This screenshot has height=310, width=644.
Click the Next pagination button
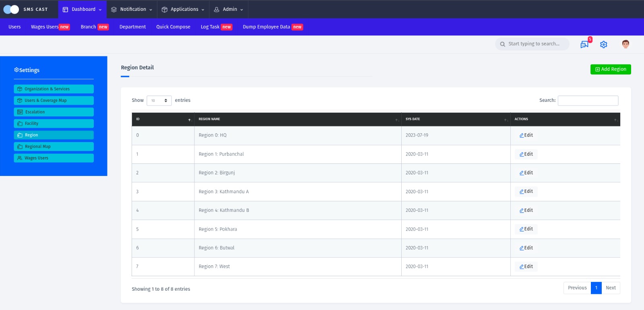610,288
